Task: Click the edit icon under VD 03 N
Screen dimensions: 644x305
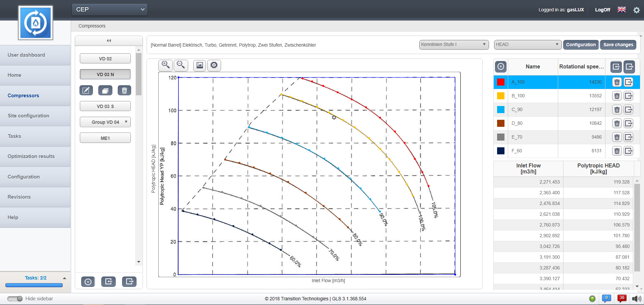Action: 86,90
